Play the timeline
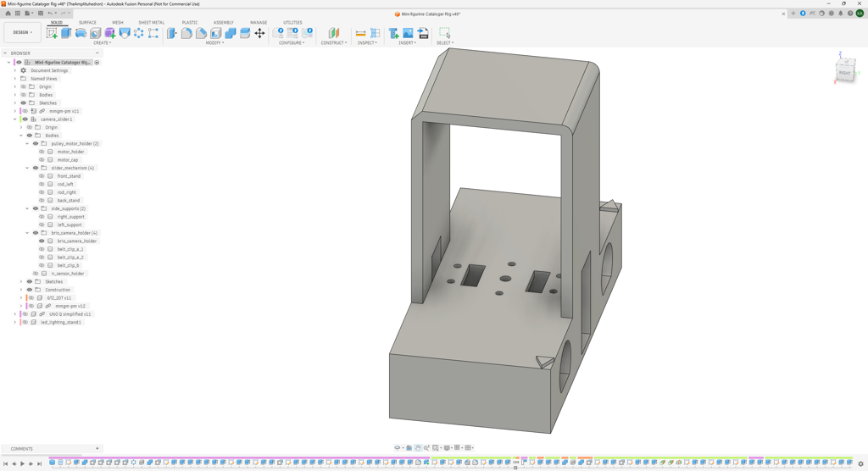This screenshot has height=471, width=868. click(22, 464)
